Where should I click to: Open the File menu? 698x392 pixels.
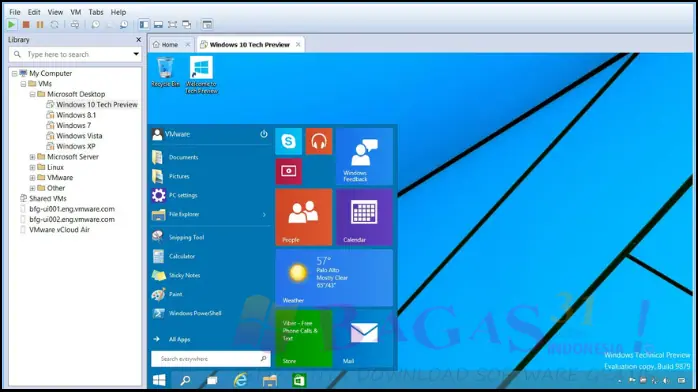(x=15, y=12)
